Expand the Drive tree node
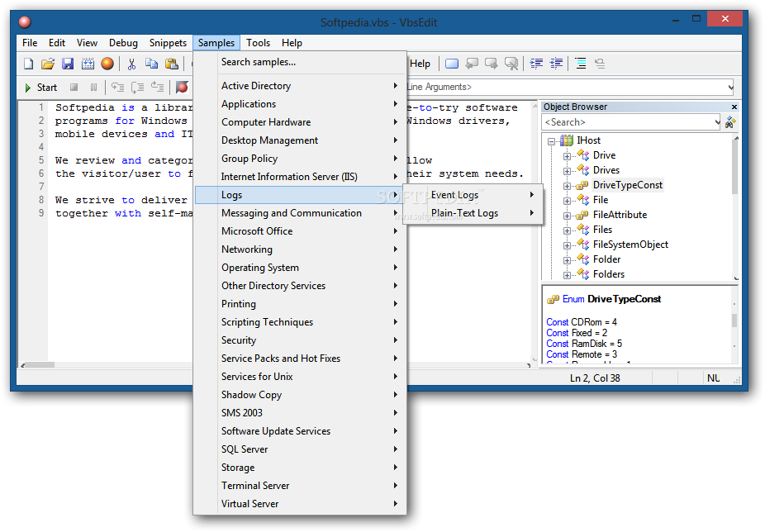Viewport: 765px width, 532px height. [x=567, y=156]
